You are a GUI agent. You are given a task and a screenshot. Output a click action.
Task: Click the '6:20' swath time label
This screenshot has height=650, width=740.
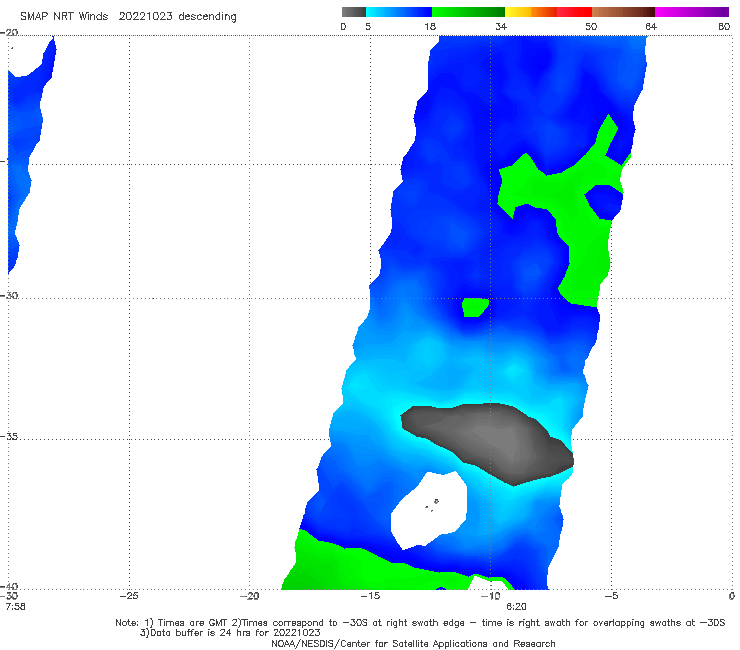click(x=516, y=606)
